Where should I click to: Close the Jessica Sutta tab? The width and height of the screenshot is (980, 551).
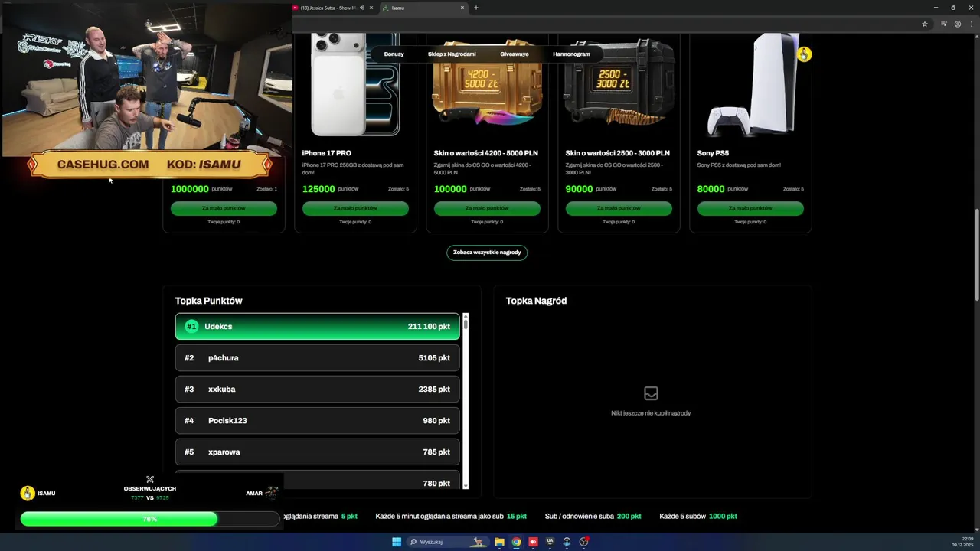click(x=371, y=8)
